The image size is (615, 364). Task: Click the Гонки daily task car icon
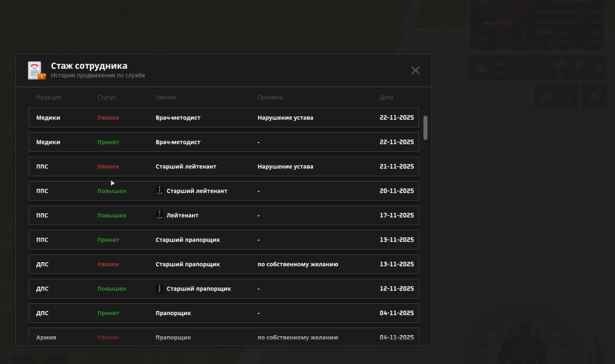pyautogui.click(x=481, y=68)
